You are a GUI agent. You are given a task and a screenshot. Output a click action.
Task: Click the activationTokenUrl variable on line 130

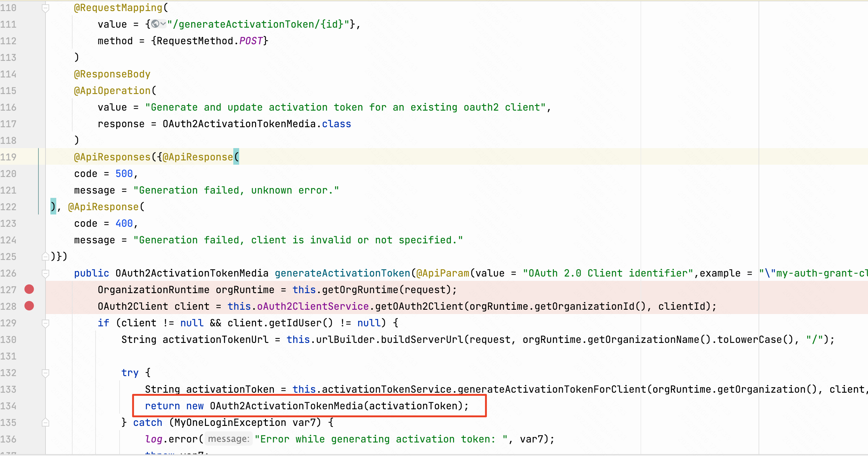click(x=216, y=340)
